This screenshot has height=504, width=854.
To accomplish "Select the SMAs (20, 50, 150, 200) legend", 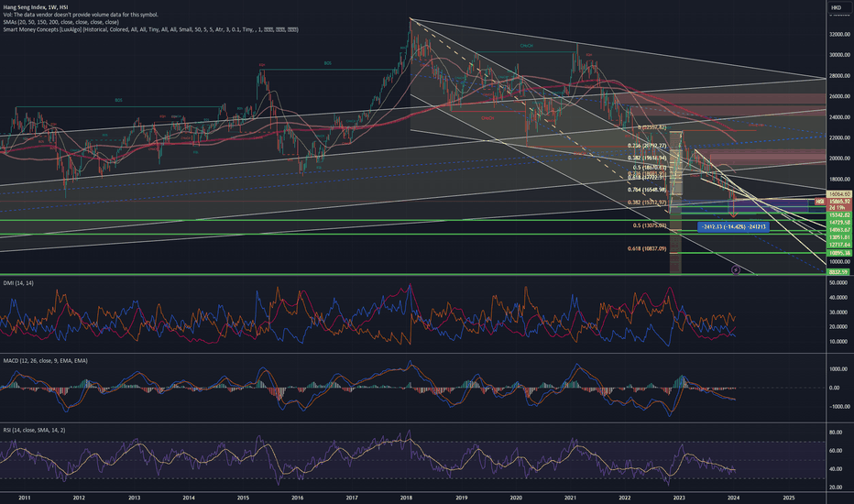I will 61,22.
